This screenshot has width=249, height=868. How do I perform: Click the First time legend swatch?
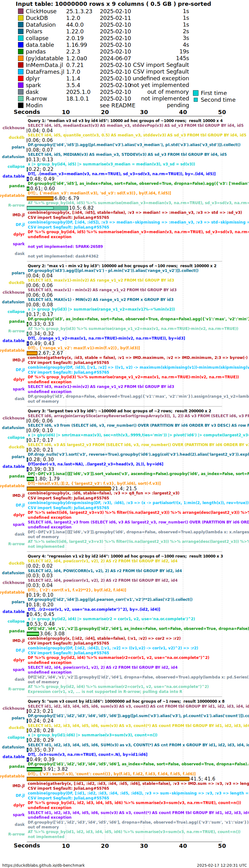tap(195, 93)
